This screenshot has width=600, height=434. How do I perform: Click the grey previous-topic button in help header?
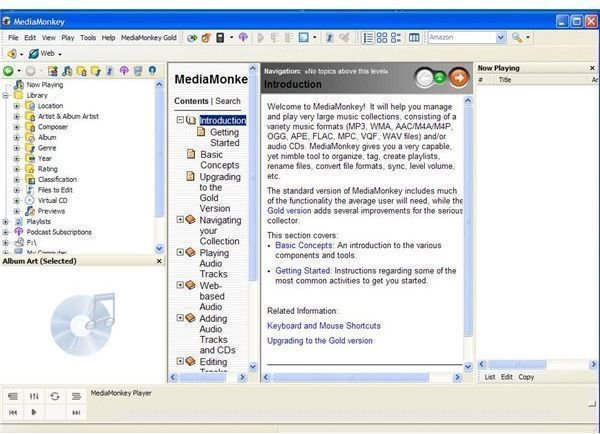pos(424,78)
